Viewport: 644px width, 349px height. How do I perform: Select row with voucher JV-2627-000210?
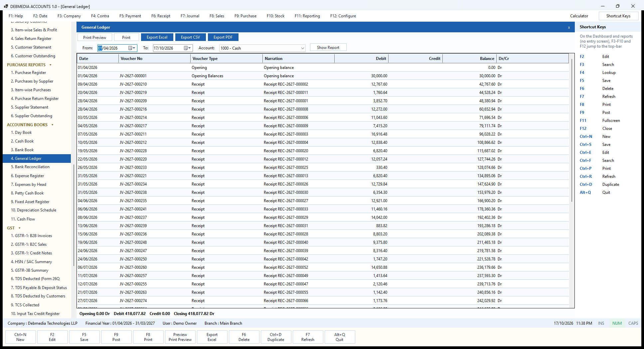[323, 84]
